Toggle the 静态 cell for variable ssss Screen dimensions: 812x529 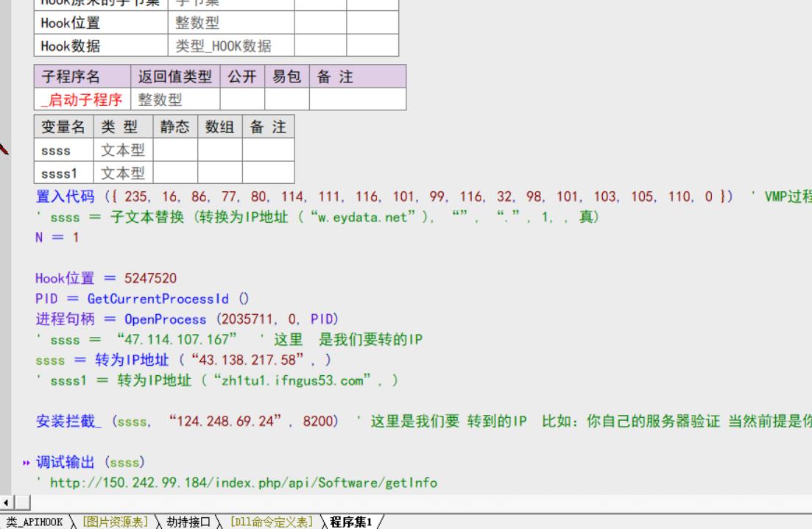(175, 152)
